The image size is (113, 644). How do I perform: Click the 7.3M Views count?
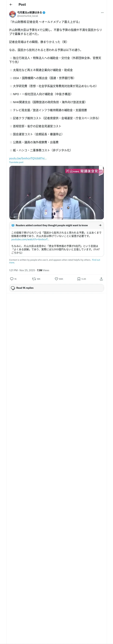click(43, 270)
